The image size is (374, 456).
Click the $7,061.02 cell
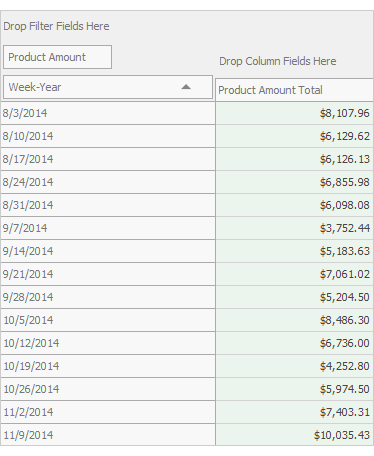(294, 274)
